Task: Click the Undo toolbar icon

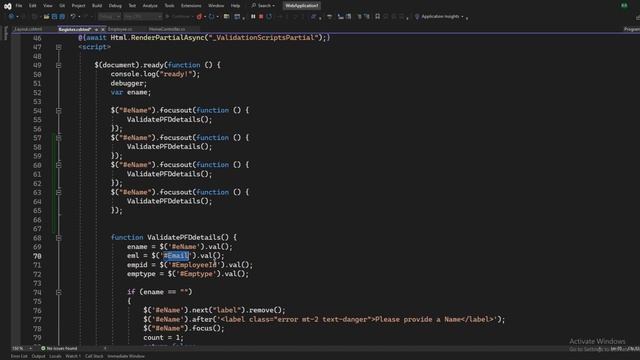Action: [x=73, y=17]
